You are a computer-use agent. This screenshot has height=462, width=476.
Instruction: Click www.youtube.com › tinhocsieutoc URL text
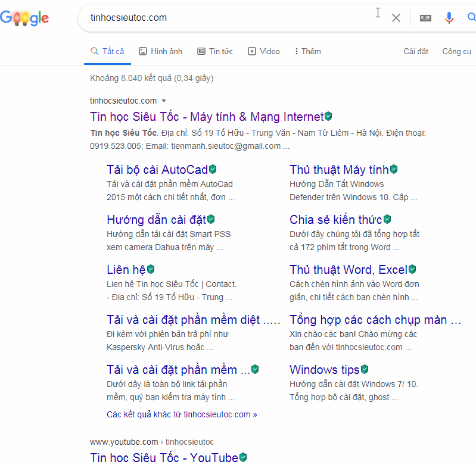pos(152,442)
